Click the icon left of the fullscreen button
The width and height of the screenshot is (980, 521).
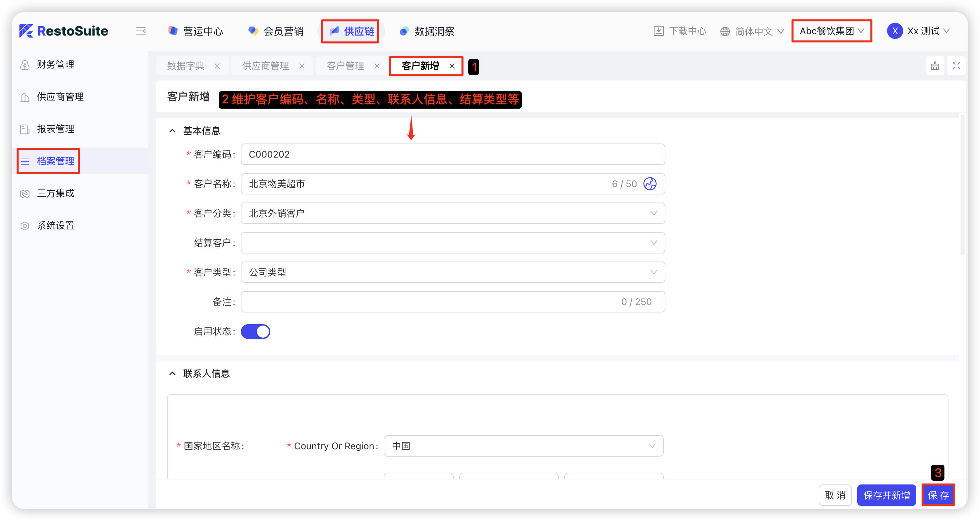click(935, 66)
